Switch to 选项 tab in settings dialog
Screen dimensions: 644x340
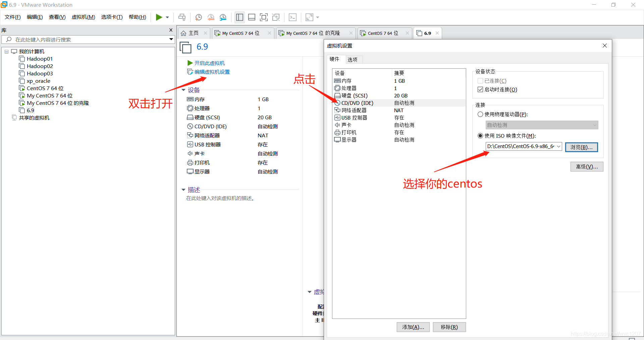pyautogui.click(x=353, y=60)
